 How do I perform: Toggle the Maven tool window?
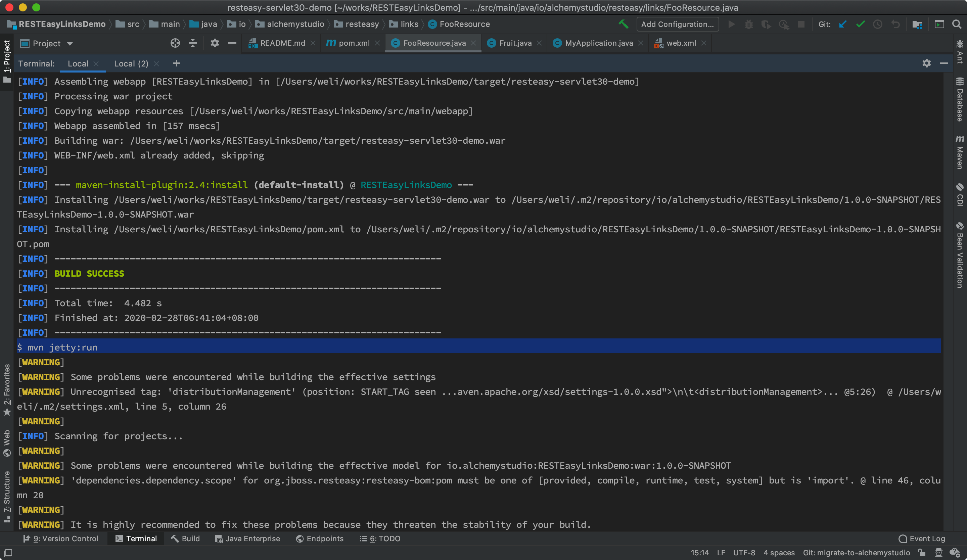pos(960,152)
